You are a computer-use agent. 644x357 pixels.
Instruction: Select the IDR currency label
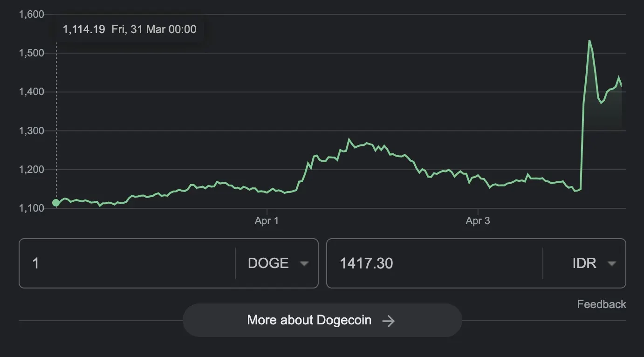584,263
